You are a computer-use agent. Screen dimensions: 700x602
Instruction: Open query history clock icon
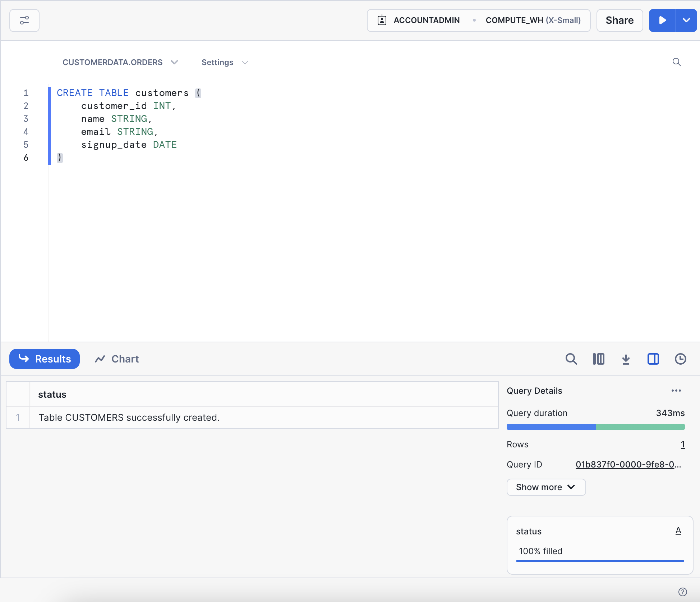(x=681, y=359)
